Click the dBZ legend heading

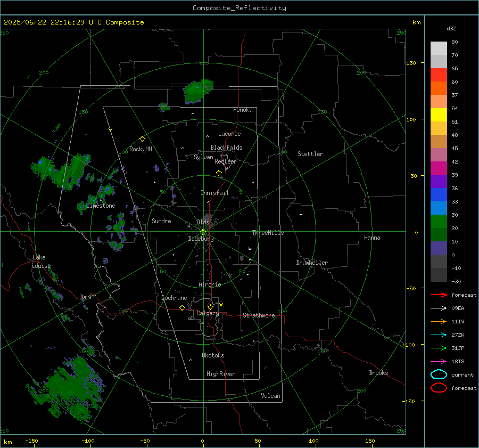point(451,28)
